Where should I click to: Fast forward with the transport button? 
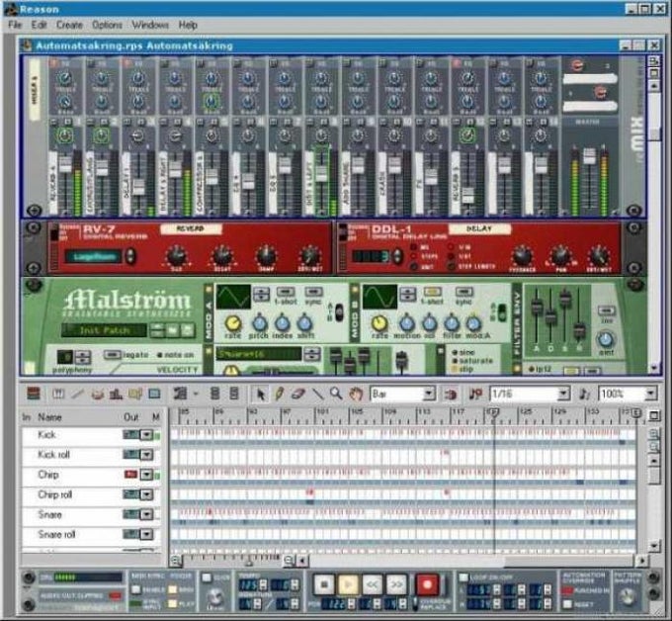(x=396, y=584)
